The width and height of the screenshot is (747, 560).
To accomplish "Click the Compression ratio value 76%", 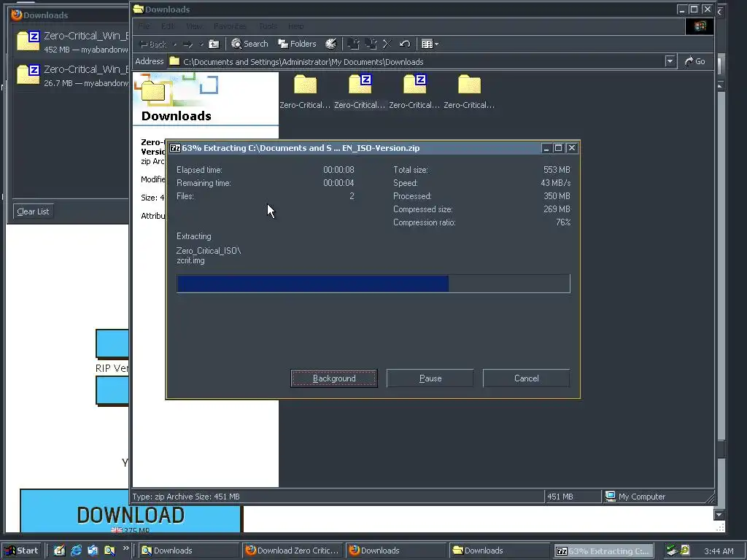I will [563, 222].
